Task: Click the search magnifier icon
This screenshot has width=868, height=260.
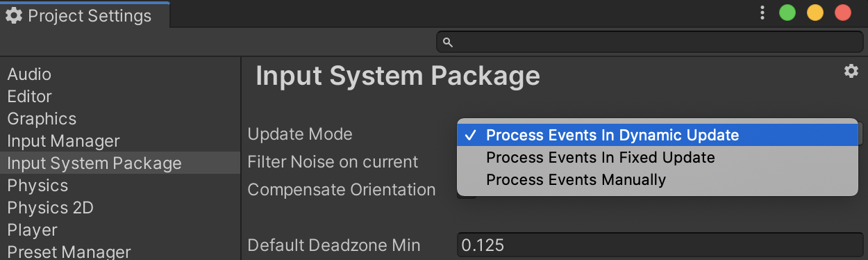Action: tap(448, 42)
